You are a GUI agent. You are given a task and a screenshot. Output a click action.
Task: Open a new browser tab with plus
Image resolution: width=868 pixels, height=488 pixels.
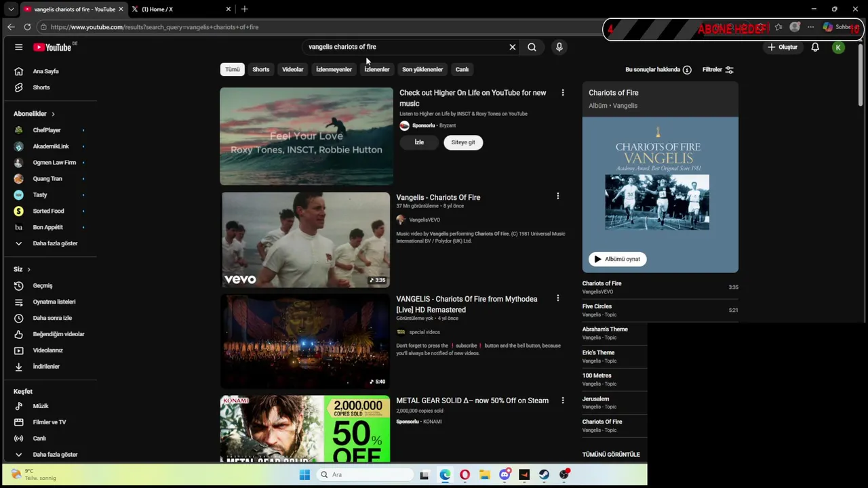[x=244, y=9]
